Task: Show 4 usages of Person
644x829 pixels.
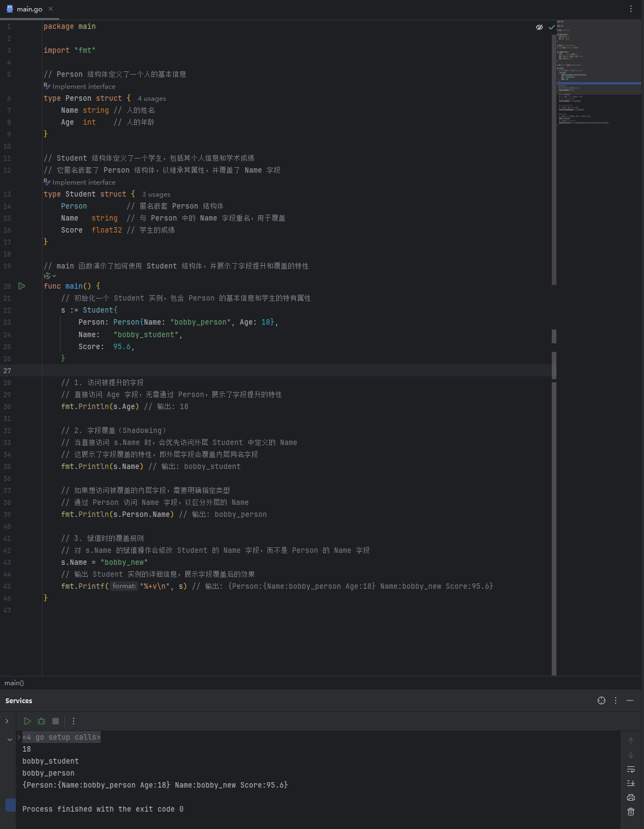Action: pyautogui.click(x=152, y=99)
